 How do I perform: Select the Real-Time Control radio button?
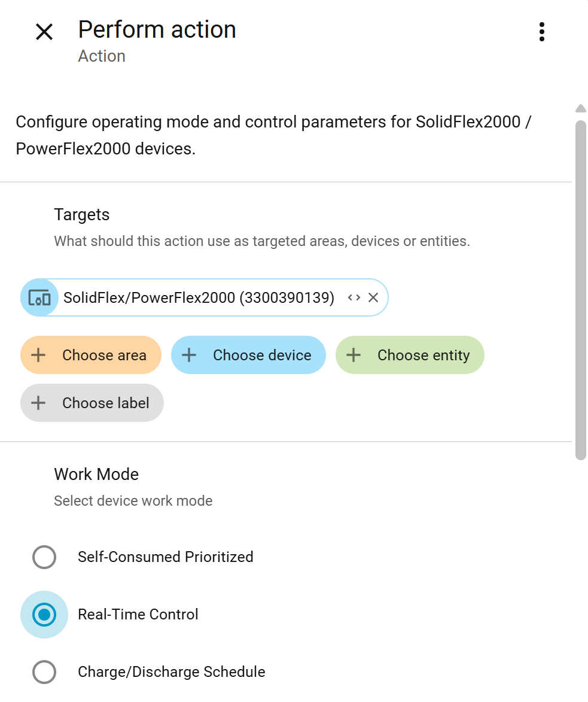click(44, 615)
